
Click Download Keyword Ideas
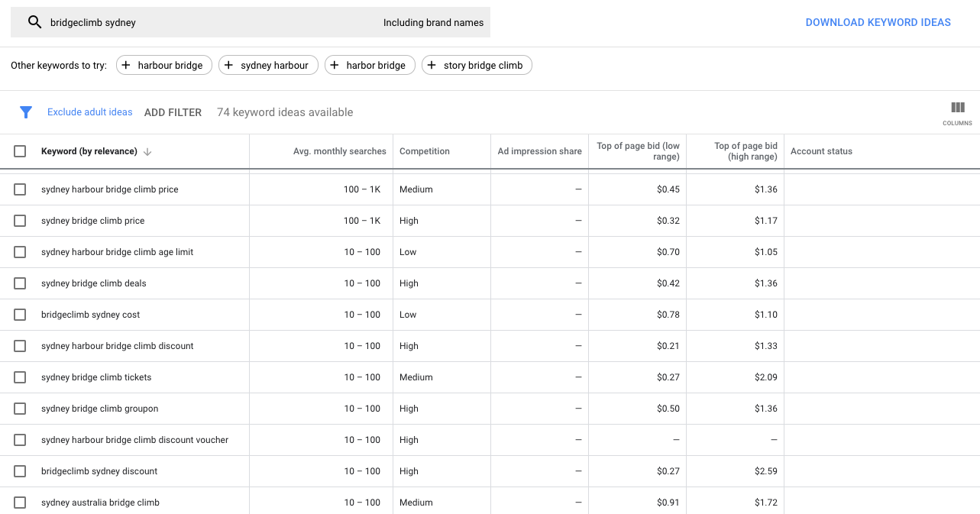click(x=878, y=22)
